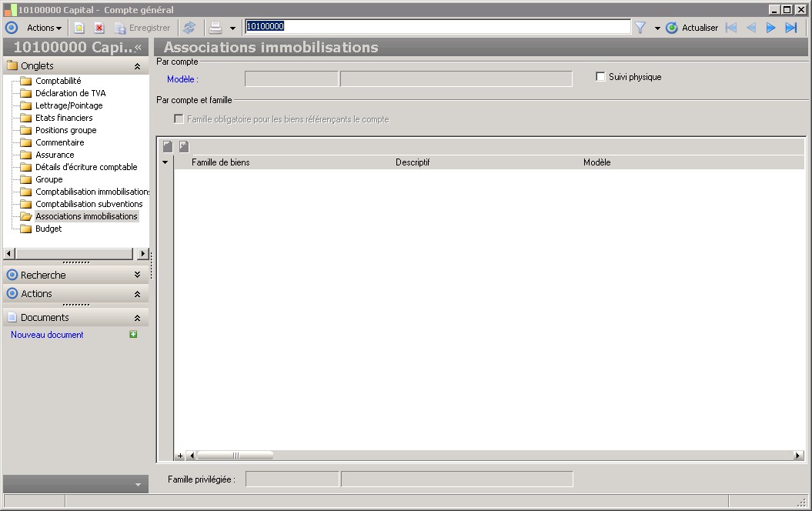Click the Modèle label link

(x=182, y=79)
